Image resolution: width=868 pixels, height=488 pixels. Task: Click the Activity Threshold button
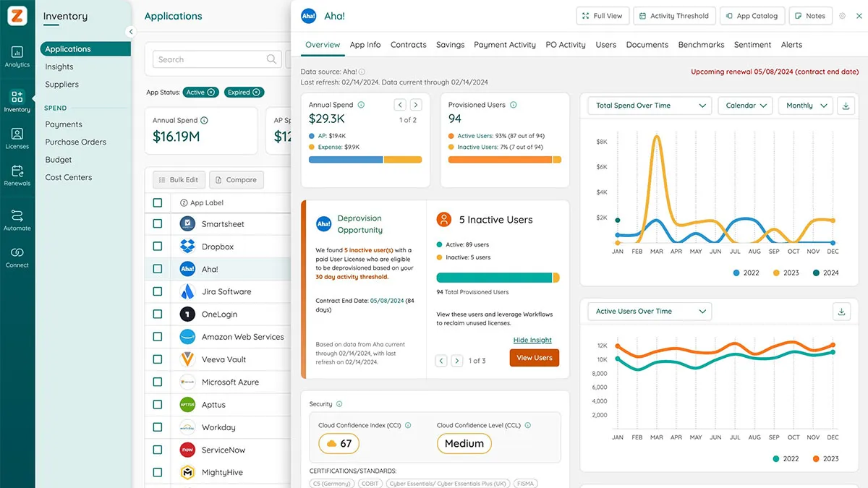coord(674,16)
